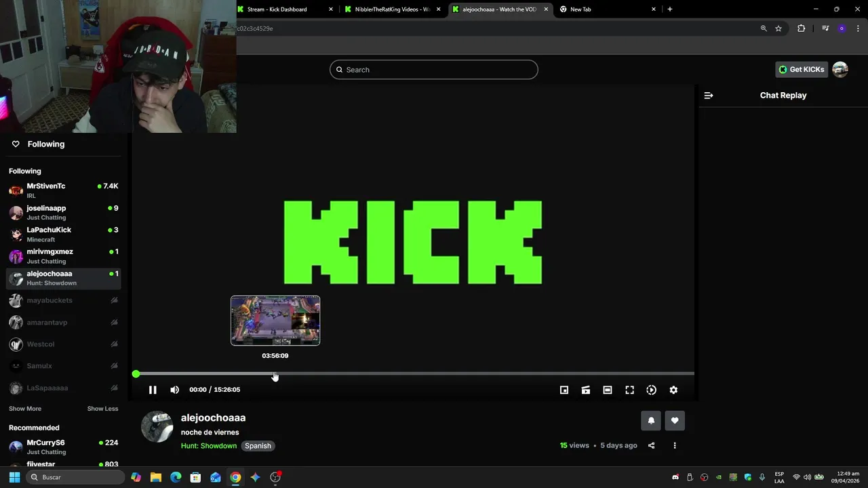Open Discord from the system tray
Viewport: 868px width, 488px height.
point(675,477)
